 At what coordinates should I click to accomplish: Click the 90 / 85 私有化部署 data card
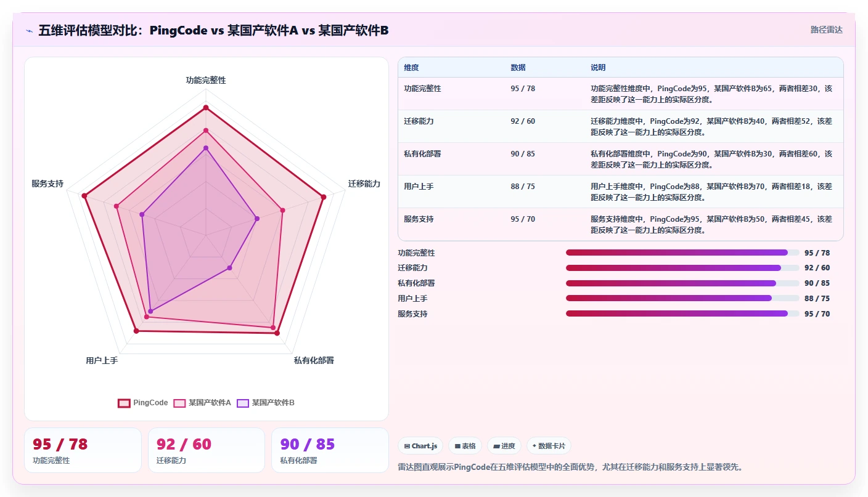click(x=330, y=450)
